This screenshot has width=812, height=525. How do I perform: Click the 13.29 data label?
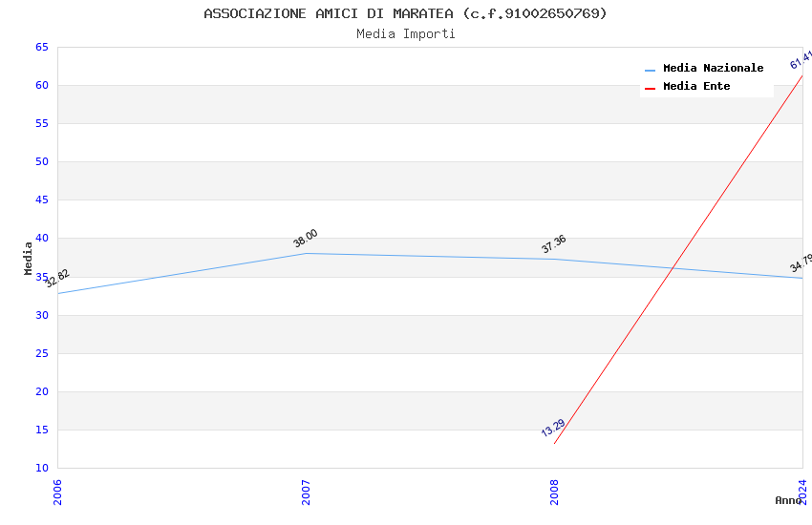pyautogui.click(x=553, y=428)
